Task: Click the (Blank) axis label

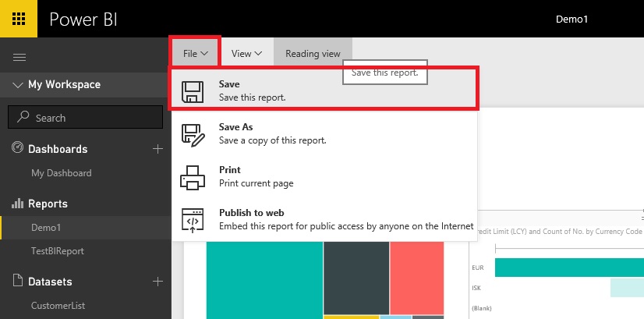Action: tap(482, 308)
